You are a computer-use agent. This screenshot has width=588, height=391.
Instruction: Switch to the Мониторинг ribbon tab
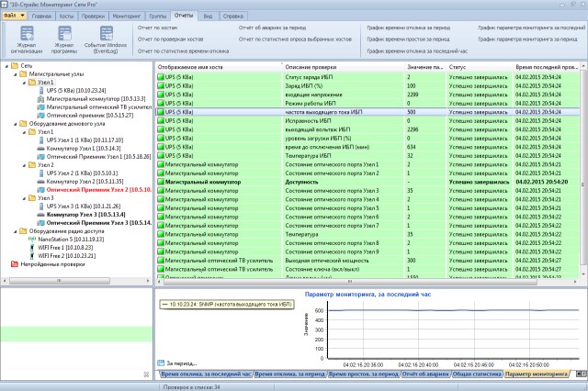pyautogui.click(x=127, y=17)
